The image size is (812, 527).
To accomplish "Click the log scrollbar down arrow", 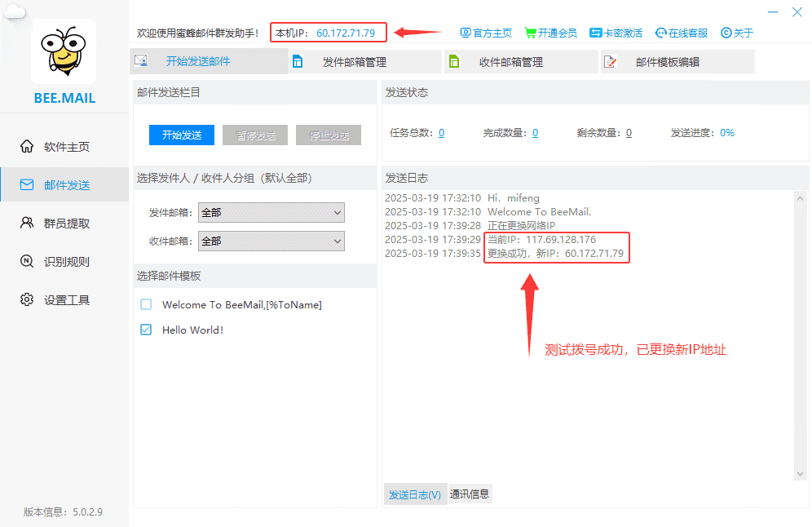I will click(x=800, y=474).
